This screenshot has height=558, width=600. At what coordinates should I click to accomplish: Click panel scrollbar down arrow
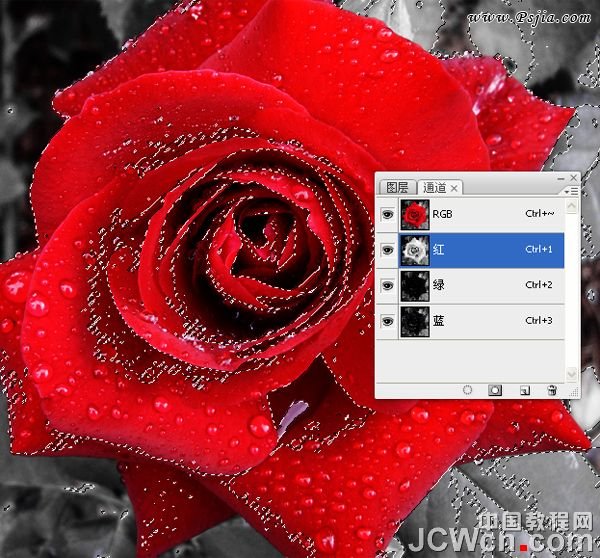tap(571, 374)
